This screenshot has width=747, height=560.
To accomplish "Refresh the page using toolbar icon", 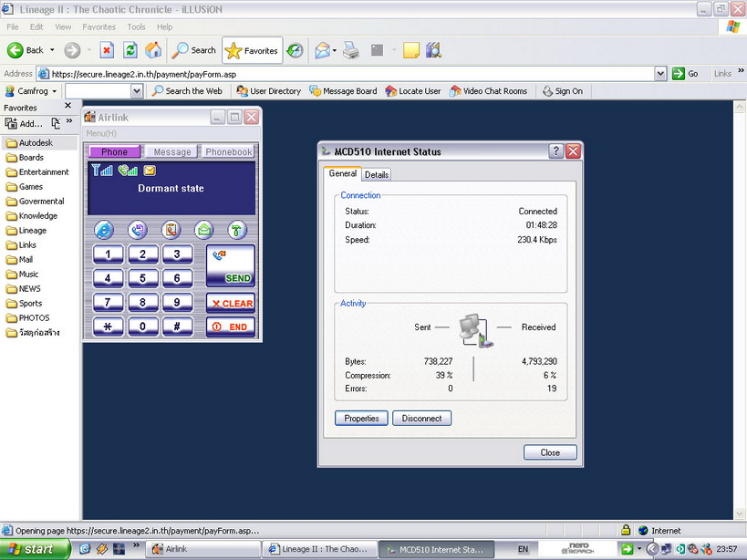I will 130,50.
